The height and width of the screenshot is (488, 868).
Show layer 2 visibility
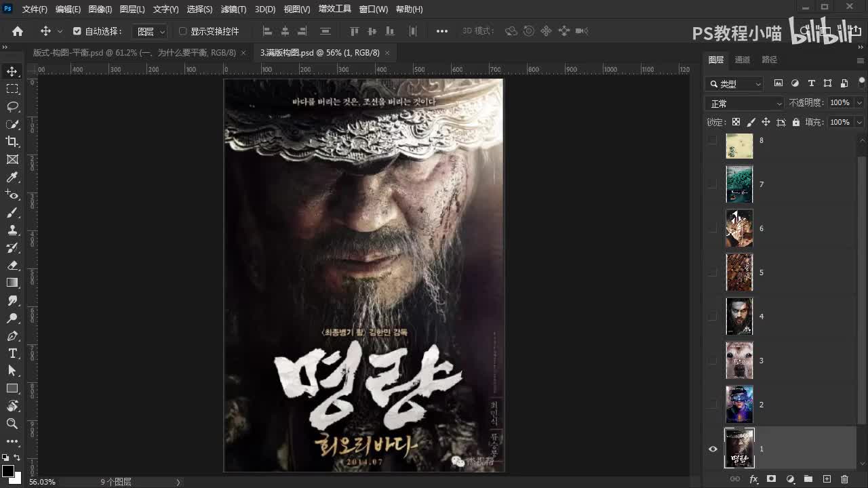tap(713, 405)
